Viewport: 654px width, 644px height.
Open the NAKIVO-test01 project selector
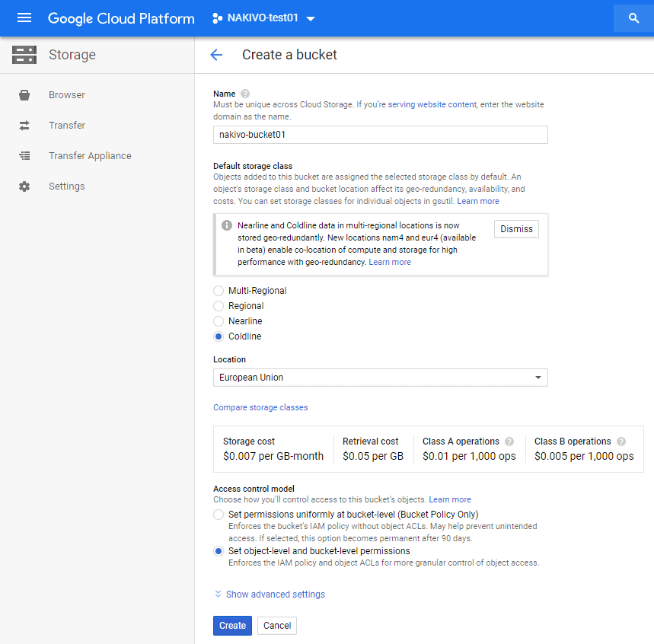click(263, 18)
